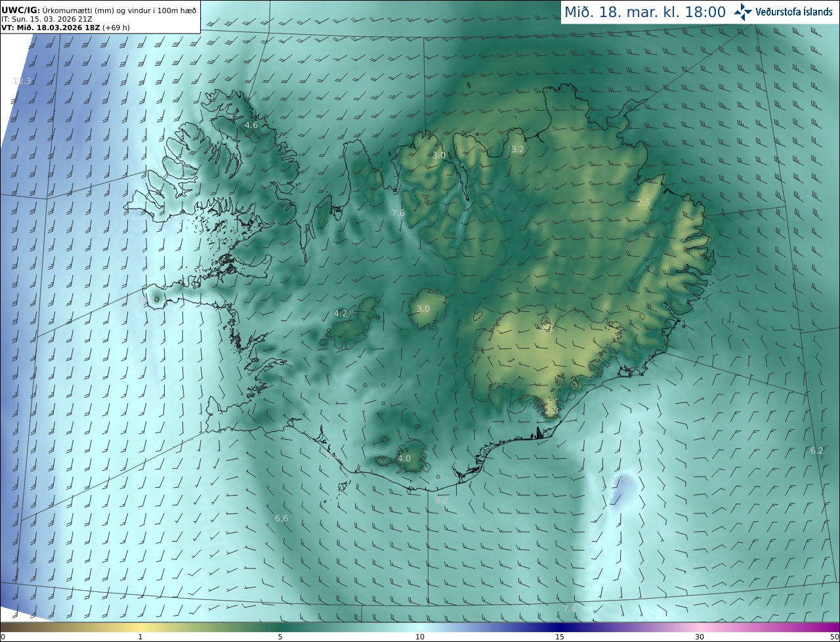Click the '15' label on the color scale
Image resolution: width=840 pixels, height=642 pixels.
560,637
